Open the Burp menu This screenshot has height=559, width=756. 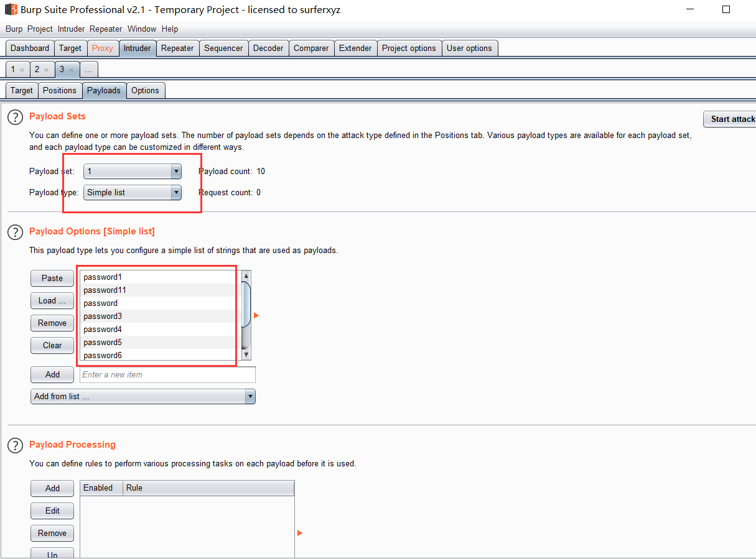(x=14, y=29)
